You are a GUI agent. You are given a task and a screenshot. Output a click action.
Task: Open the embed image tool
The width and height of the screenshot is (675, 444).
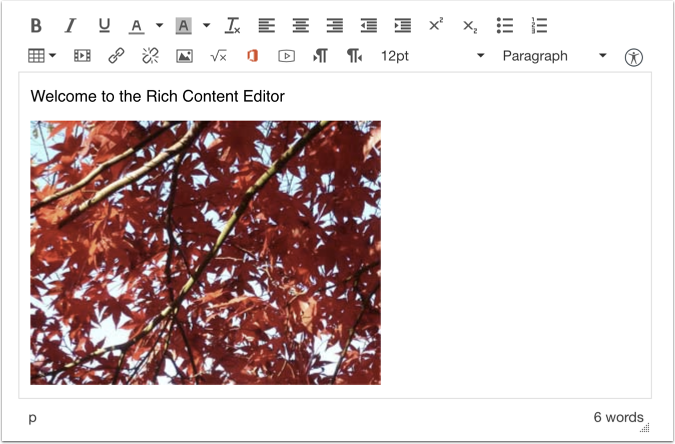184,56
